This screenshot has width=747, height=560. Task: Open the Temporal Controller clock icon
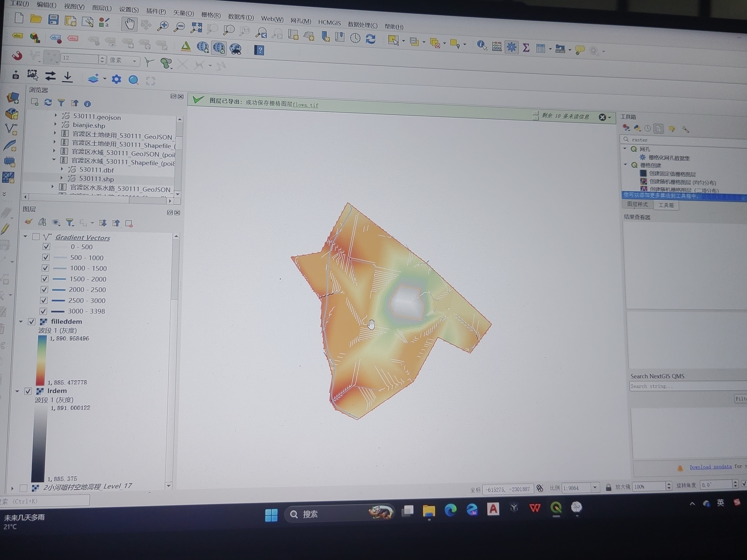coord(355,38)
